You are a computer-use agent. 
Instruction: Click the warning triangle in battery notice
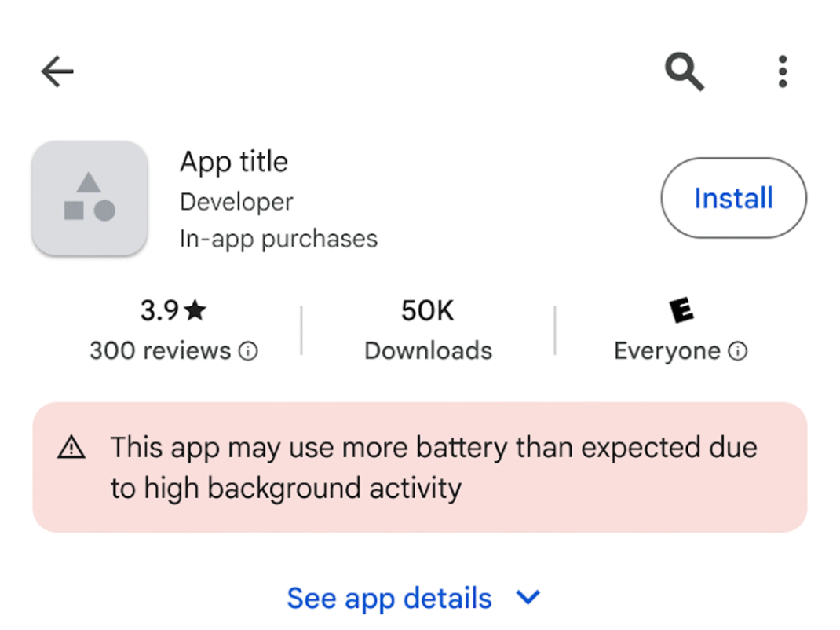[x=71, y=447]
